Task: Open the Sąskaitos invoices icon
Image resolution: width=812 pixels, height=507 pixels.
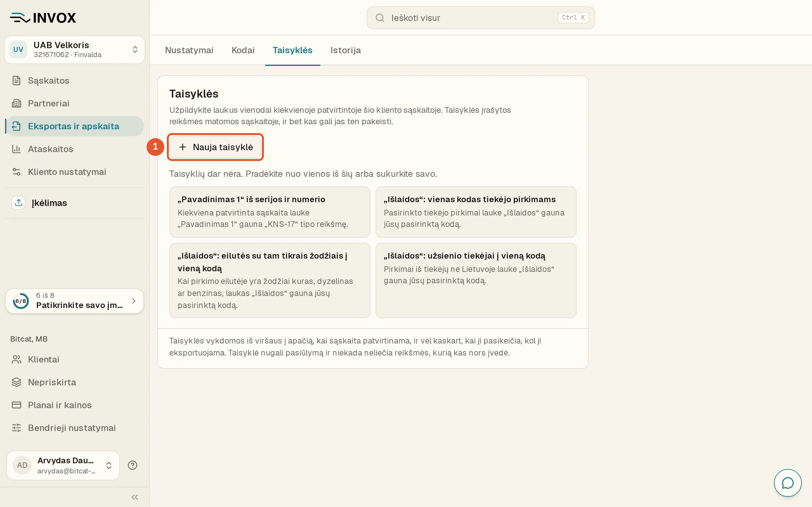Action: click(x=16, y=80)
